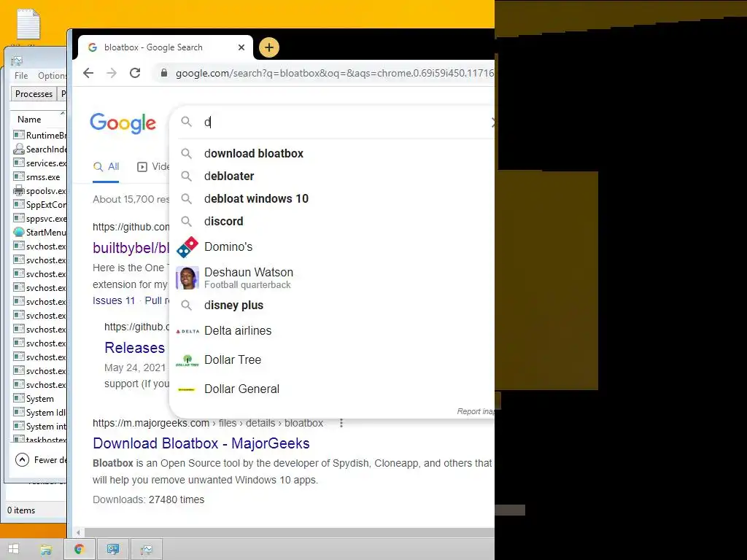Viewport: 747px width, 560px height.
Task: Click the Task Manager icon in the taskbar
Action: tap(146, 550)
